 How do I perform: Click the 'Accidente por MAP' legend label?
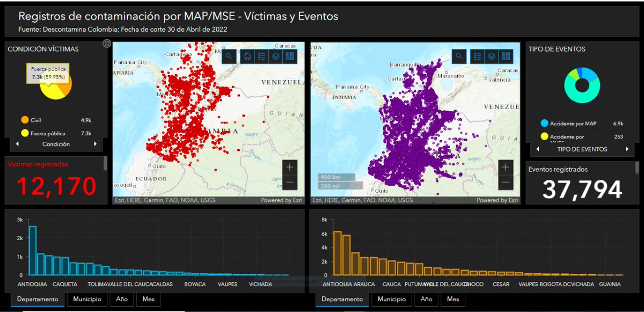pyautogui.click(x=574, y=124)
